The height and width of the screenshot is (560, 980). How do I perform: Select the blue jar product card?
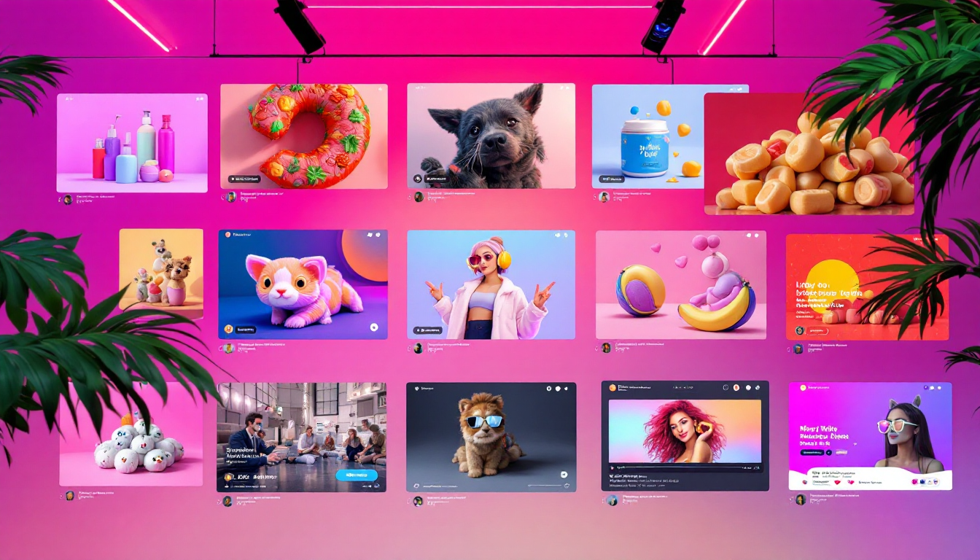(x=646, y=136)
